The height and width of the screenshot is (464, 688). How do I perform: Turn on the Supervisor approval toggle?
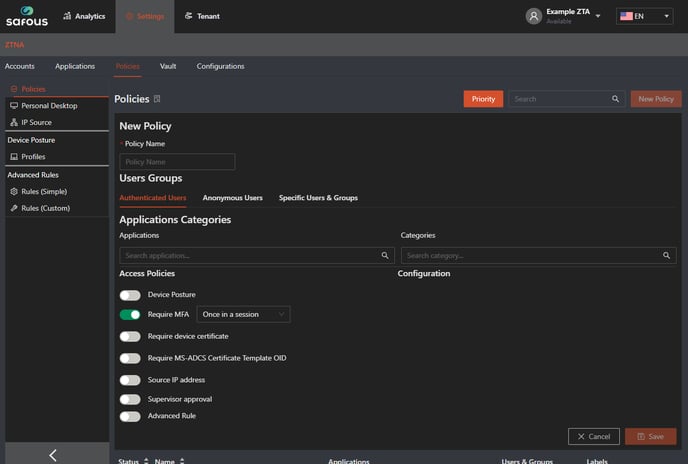[130, 399]
